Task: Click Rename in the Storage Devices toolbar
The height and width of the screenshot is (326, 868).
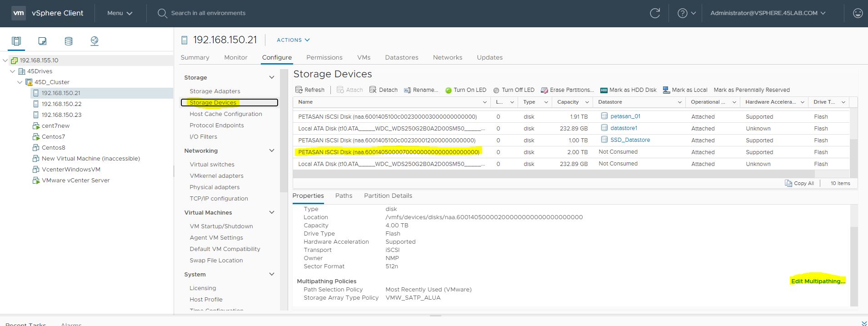Action: click(421, 90)
